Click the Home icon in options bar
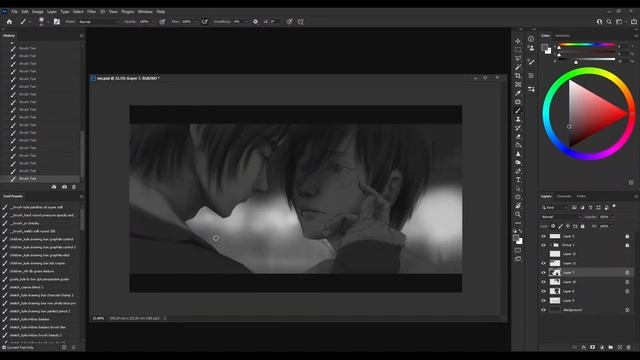The height and width of the screenshot is (360, 640). [x=9, y=22]
